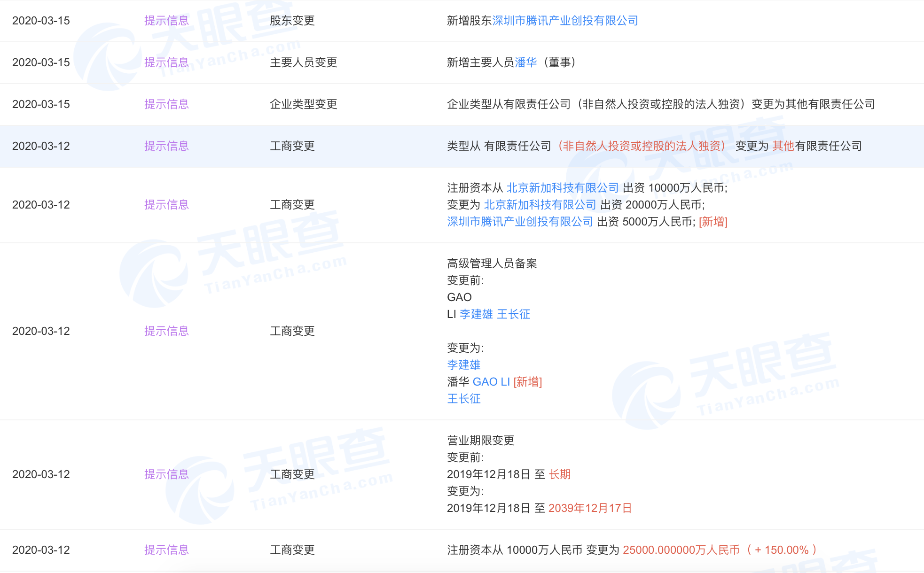The image size is (924, 573).
Task: Open GAO LI link marked 新增
Action: coord(491,382)
